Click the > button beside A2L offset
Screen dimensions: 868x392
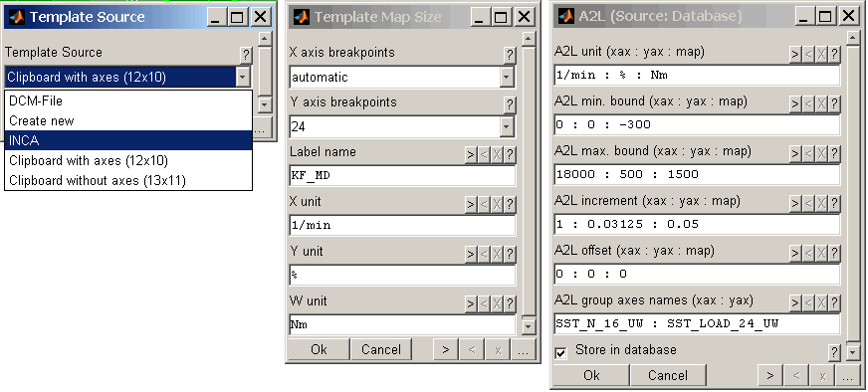click(x=795, y=254)
